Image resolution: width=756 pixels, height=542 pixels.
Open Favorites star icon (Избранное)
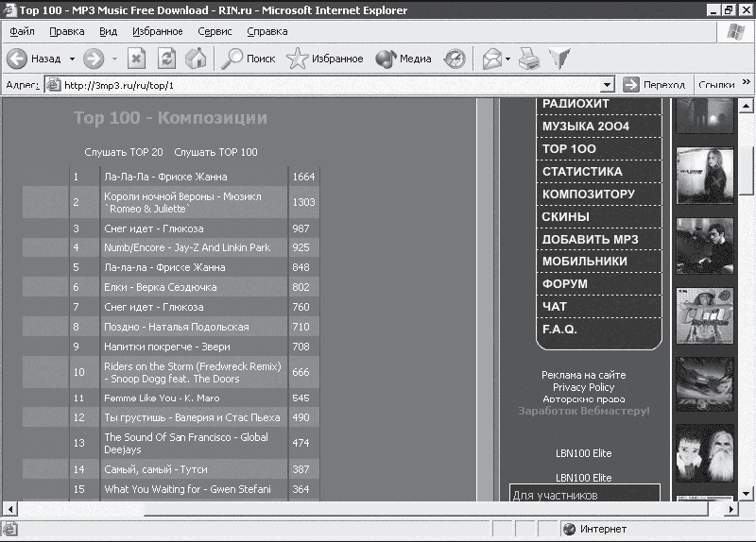click(x=297, y=59)
